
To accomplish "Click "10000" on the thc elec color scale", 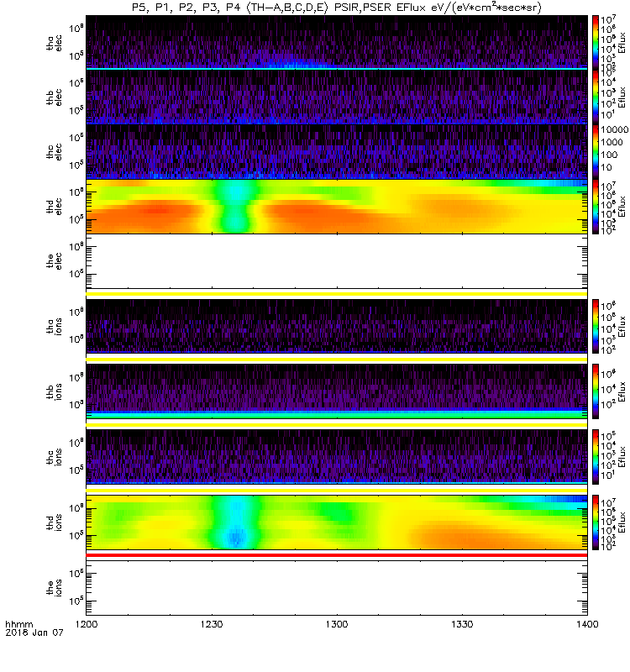I will click(614, 129).
